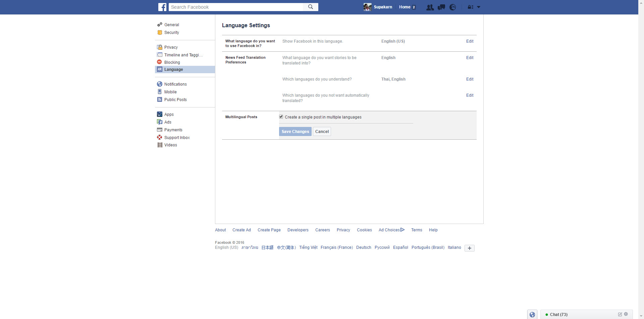This screenshot has height=319, width=644.
Task: Click the Cancel button
Action: pos(322,132)
